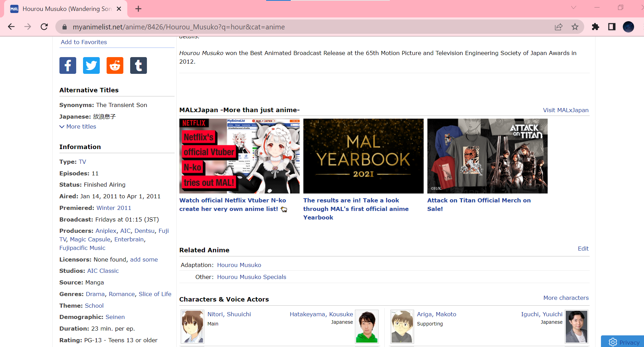Click the Twitter share icon

tap(91, 65)
